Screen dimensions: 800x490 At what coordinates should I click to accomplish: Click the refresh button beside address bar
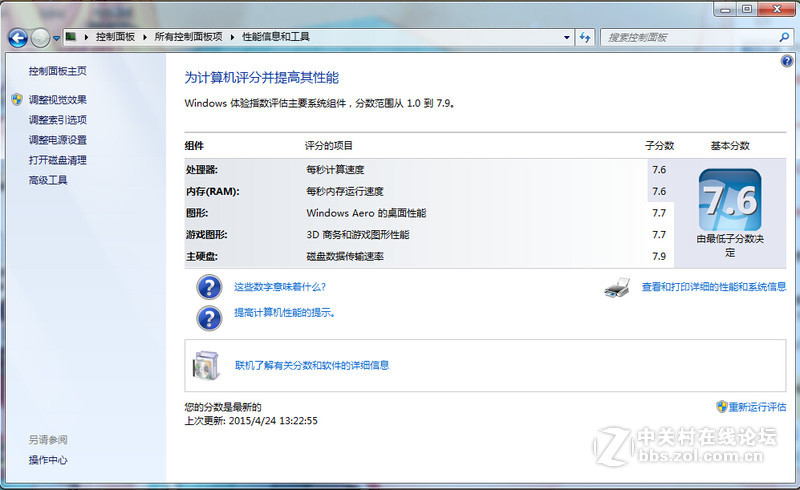coord(585,37)
